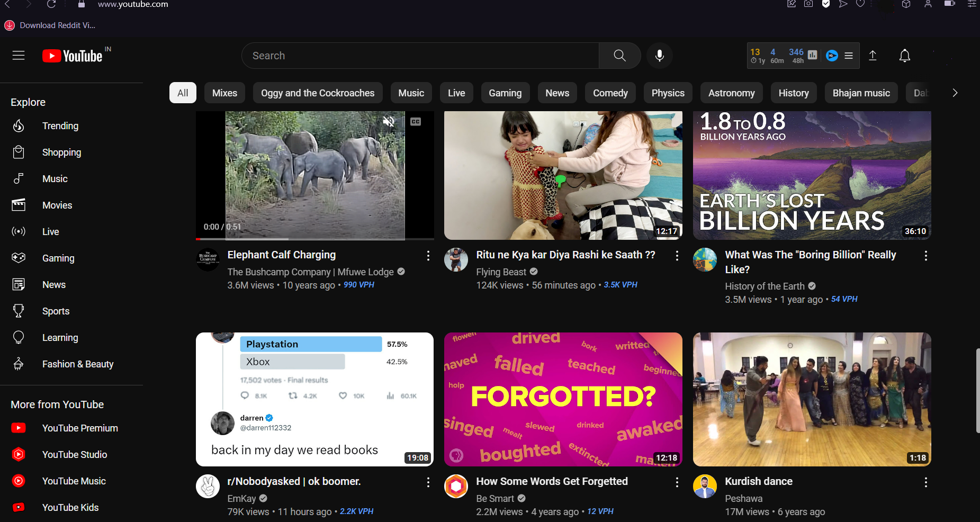Select the All filter chip

pyautogui.click(x=183, y=93)
